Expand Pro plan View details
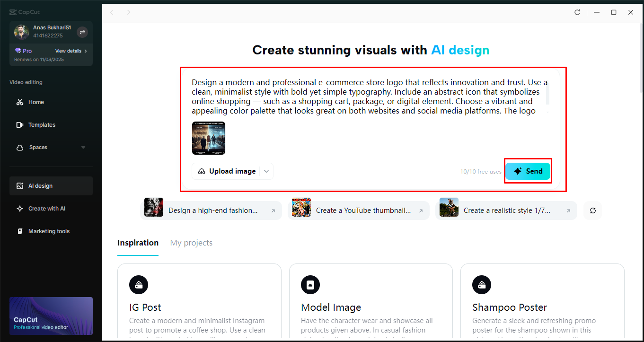 pos(71,51)
